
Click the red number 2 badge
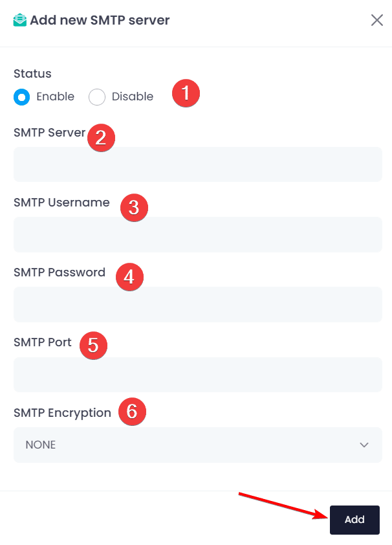pos(101,137)
